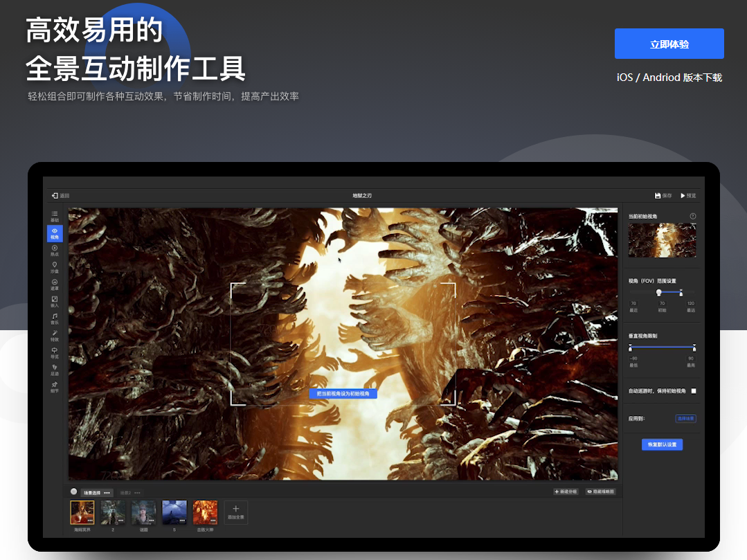Viewport: 747px width, 560px height.
Task: Open the 选择场景 selector next to 应用到
Action: click(685, 419)
